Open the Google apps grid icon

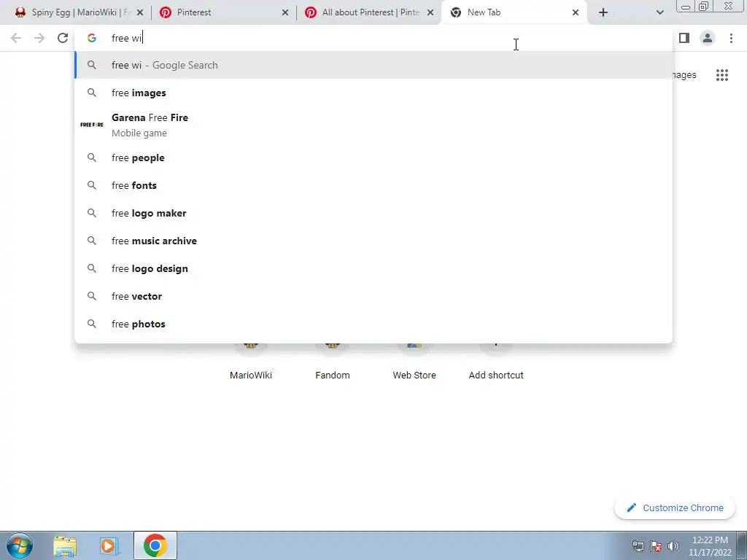coord(721,75)
